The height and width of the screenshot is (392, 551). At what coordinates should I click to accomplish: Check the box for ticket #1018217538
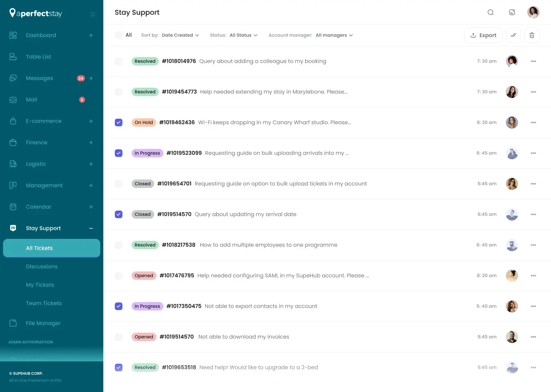[119, 245]
